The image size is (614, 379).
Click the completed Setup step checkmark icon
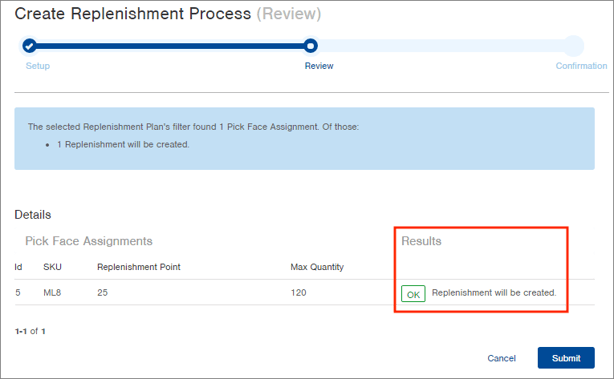[29, 46]
